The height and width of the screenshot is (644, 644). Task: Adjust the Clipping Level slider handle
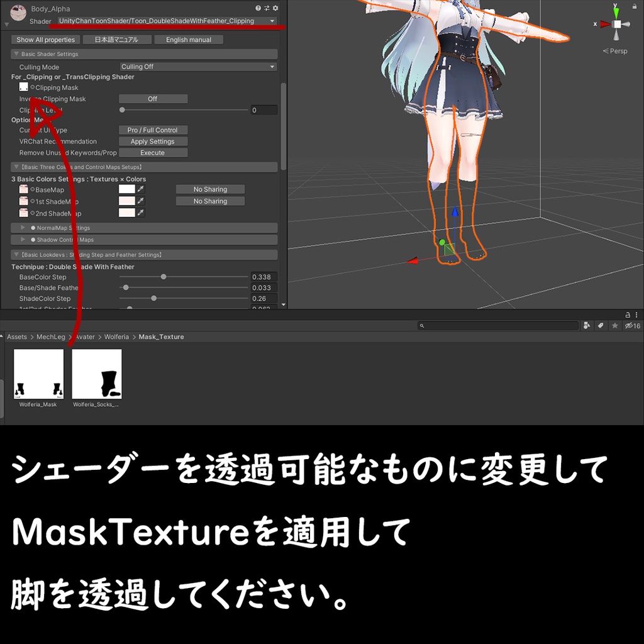[x=122, y=110]
